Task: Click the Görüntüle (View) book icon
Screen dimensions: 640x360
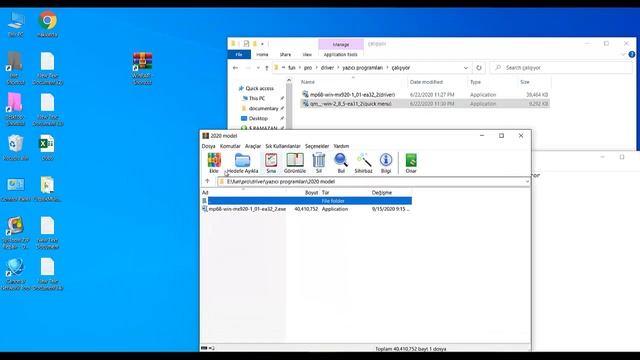Action: click(295, 163)
